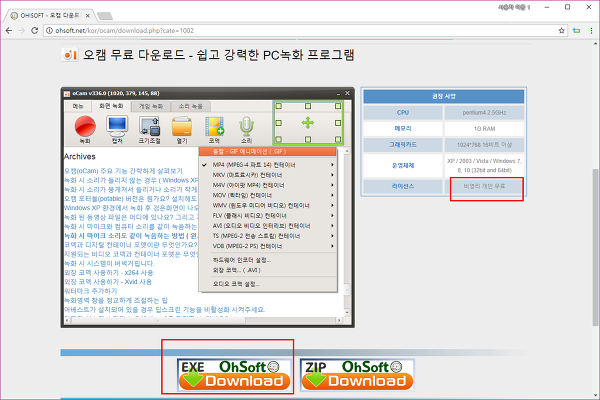Screen dimensions: 600x400
Task: Click the 코덱 film codec icon
Action: (x=214, y=126)
